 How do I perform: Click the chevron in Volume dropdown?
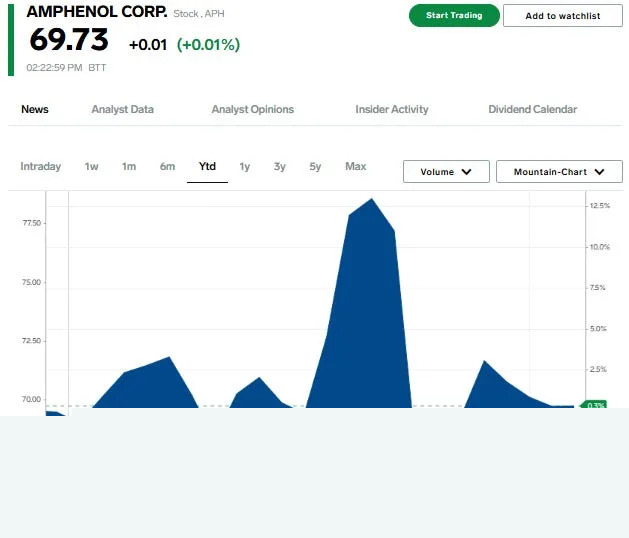point(467,172)
